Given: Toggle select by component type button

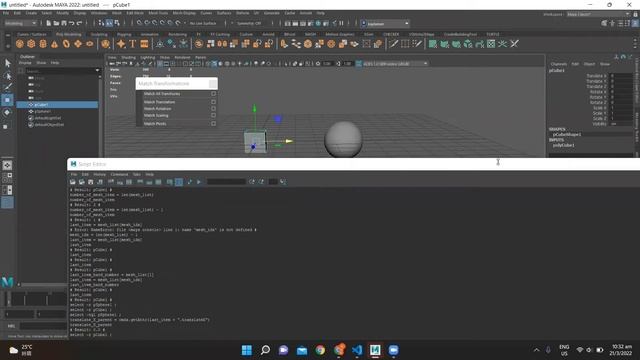Looking at the screenshot, I should tap(117, 23).
